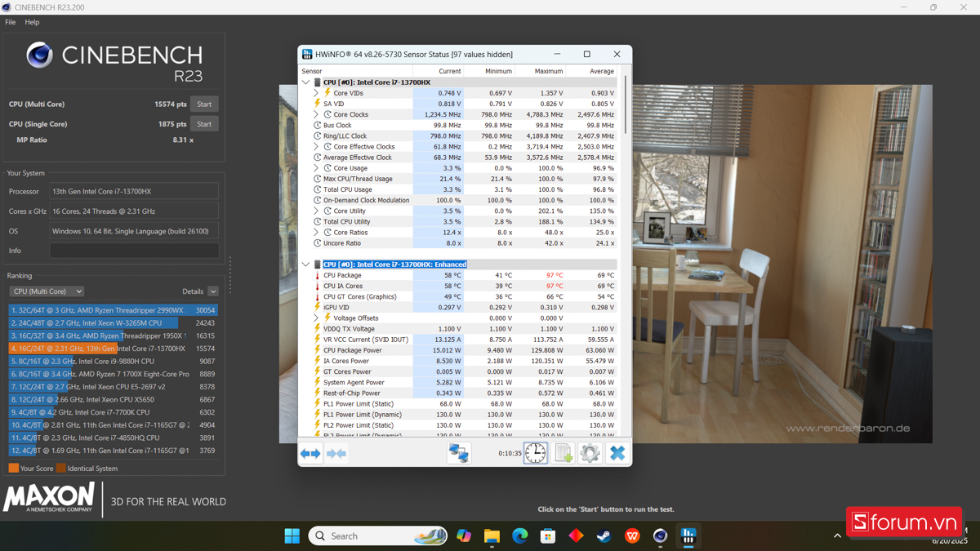This screenshot has height=551, width=980.
Task: Click HWiNFO title bar app icon
Action: pyautogui.click(x=307, y=54)
